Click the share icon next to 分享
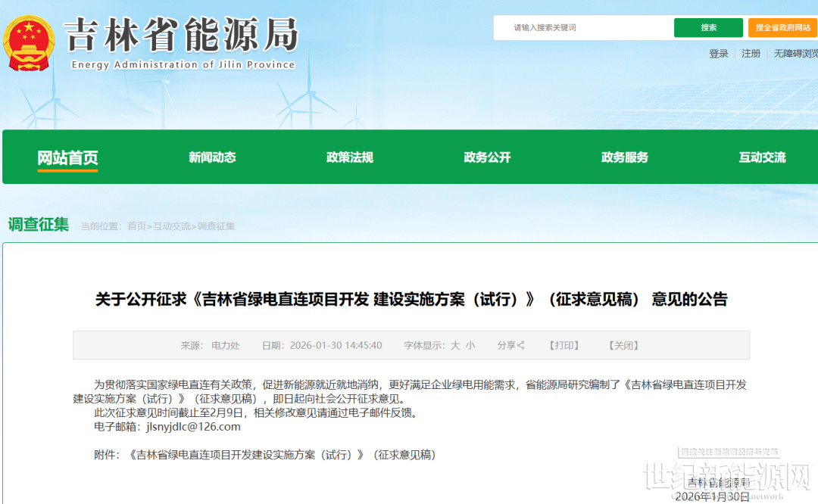This screenshot has height=504, width=818. pos(521,346)
